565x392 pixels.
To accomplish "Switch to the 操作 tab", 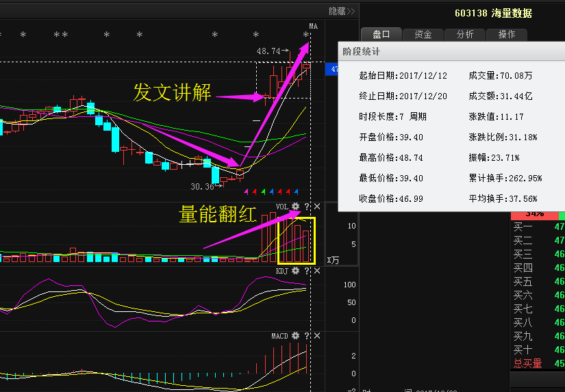I will click(x=507, y=34).
